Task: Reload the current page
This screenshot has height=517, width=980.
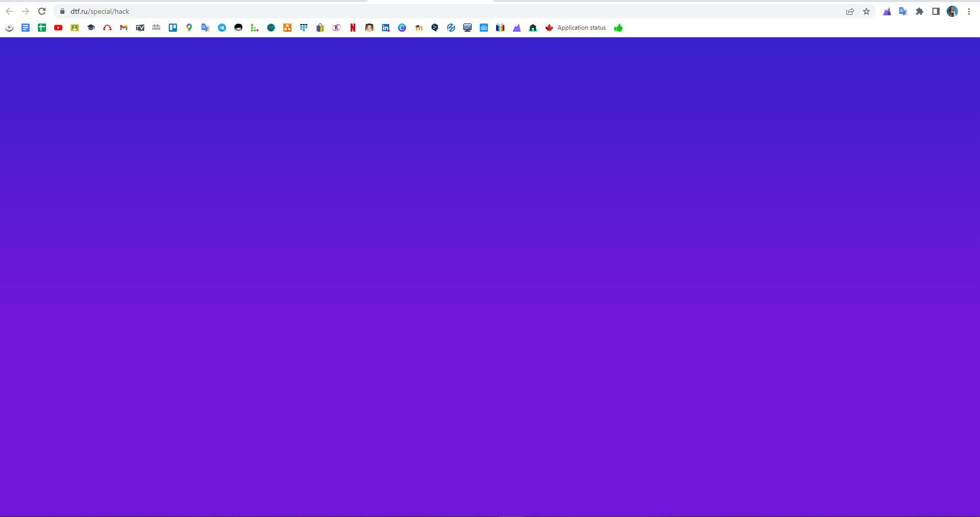Action: tap(42, 11)
